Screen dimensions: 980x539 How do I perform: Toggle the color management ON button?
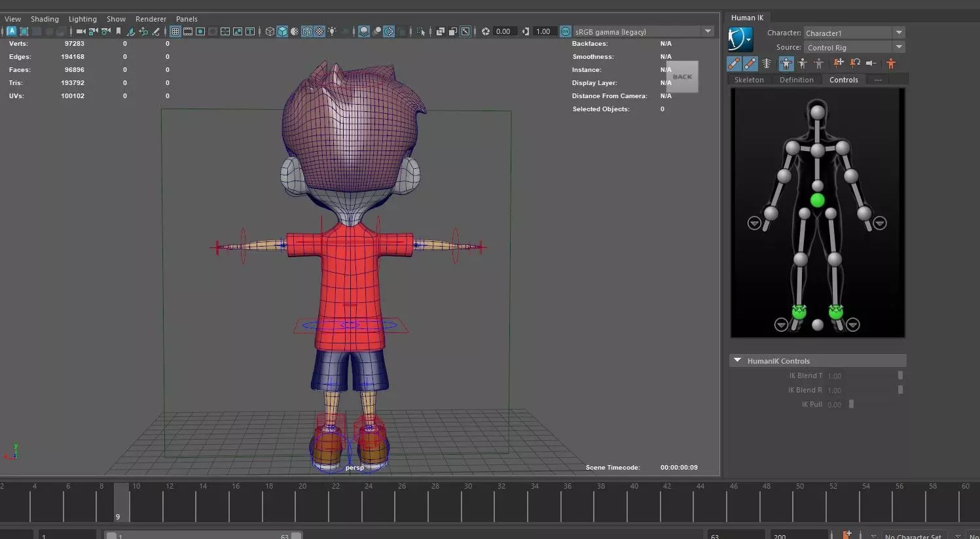click(x=566, y=31)
